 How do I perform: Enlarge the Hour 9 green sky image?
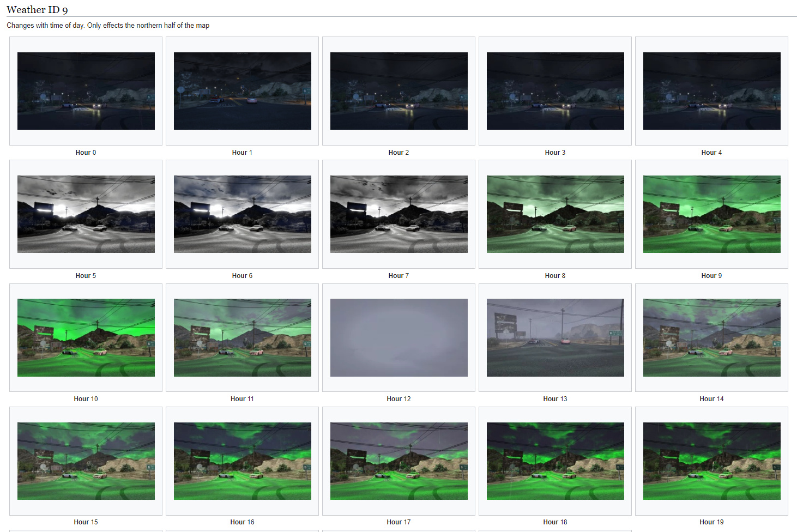[x=712, y=214]
